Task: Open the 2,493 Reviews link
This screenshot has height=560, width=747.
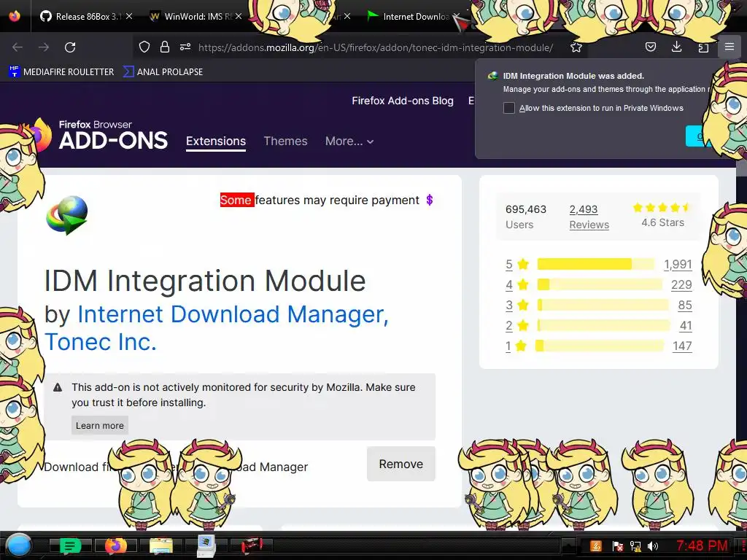Action: (589, 217)
